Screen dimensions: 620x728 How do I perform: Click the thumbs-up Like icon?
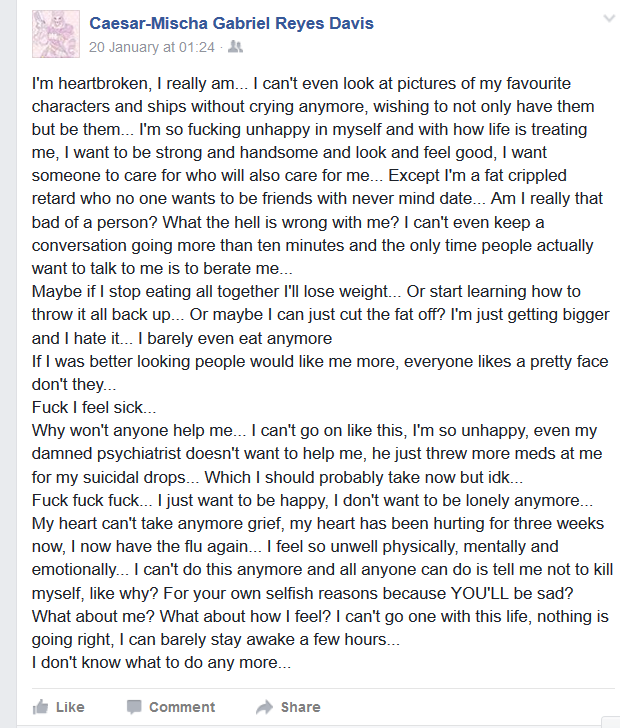[x=40, y=707]
